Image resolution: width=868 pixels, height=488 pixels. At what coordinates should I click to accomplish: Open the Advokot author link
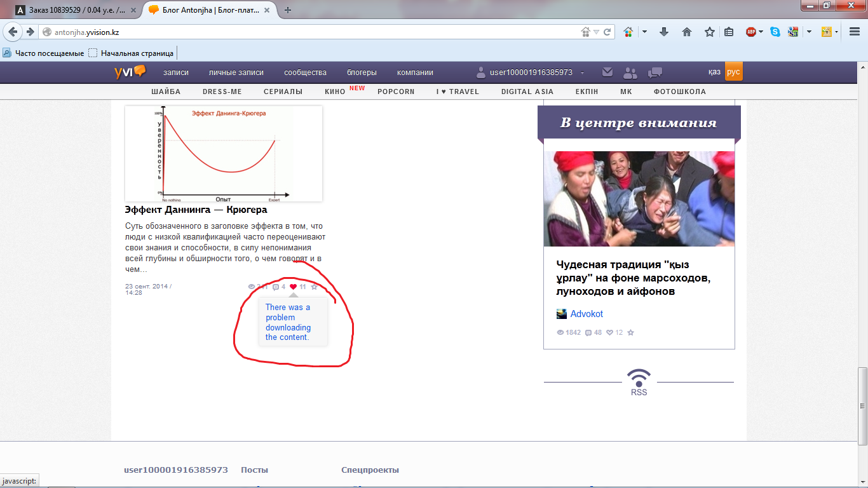click(x=587, y=314)
